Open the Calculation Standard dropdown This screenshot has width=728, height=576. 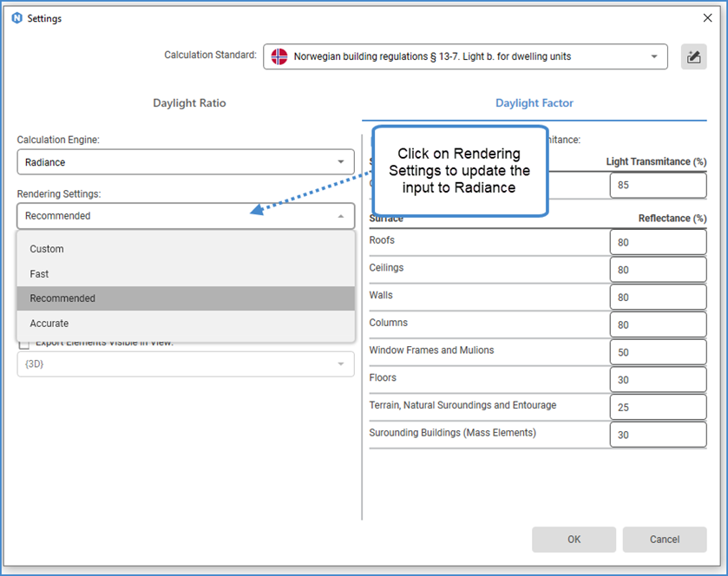pyautogui.click(x=465, y=56)
